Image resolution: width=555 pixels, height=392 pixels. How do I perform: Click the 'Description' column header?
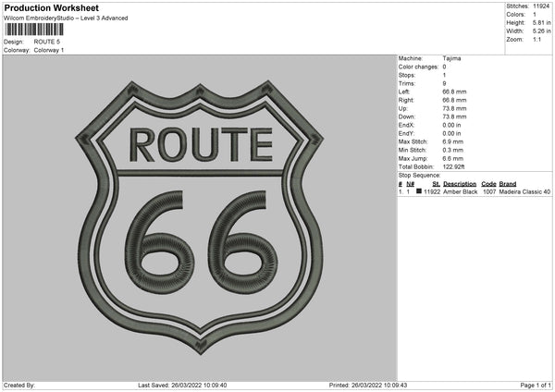click(460, 184)
